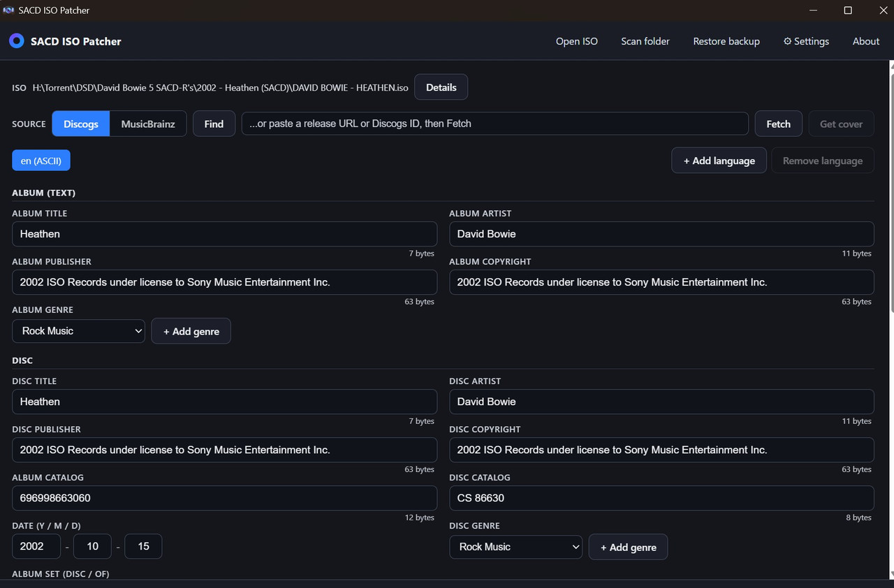Focus the release URL or Discogs ID field
Viewport: 894px width, 588px height.
495,124
